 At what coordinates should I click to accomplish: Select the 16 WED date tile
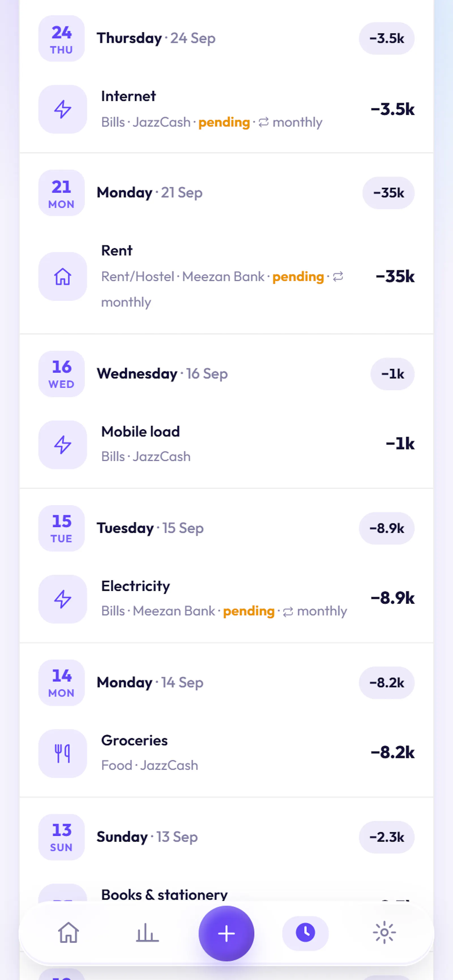click(62, 374)
